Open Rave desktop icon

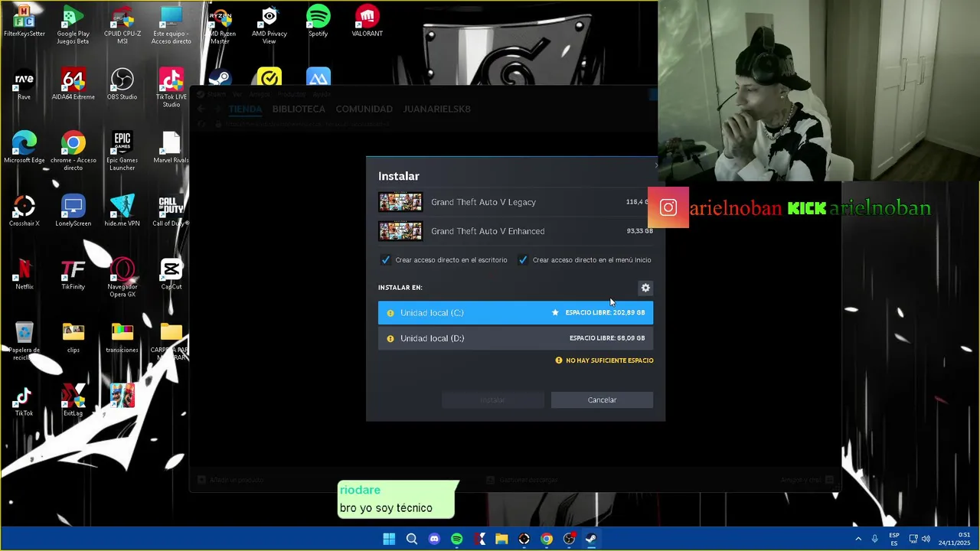[x=24, y=84]
